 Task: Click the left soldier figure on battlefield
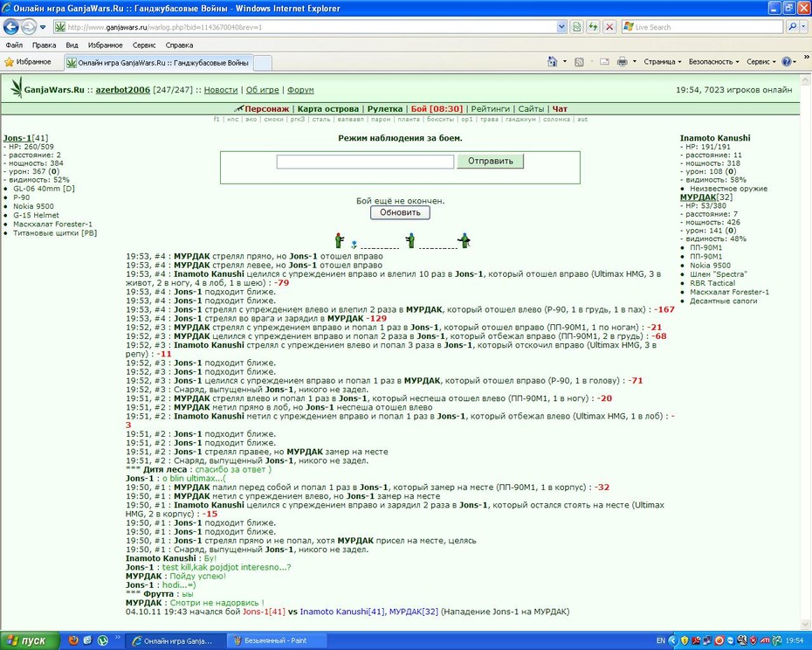339,240
